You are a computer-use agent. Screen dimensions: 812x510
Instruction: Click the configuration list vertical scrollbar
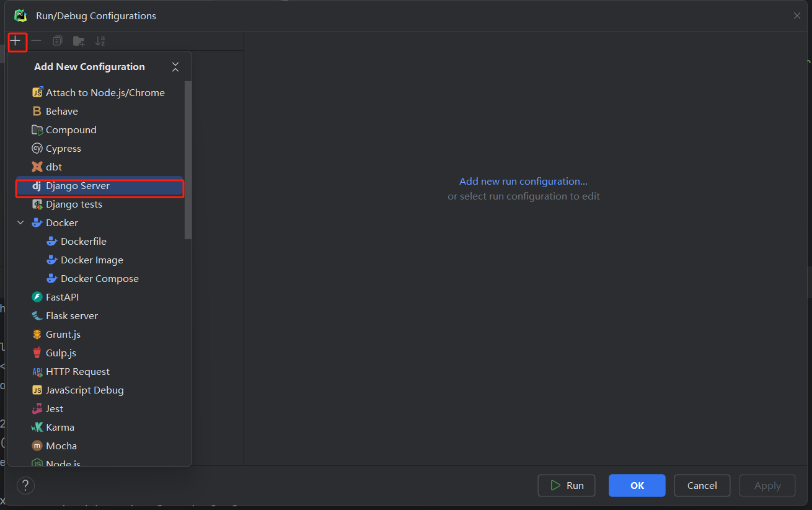(188, 160)
